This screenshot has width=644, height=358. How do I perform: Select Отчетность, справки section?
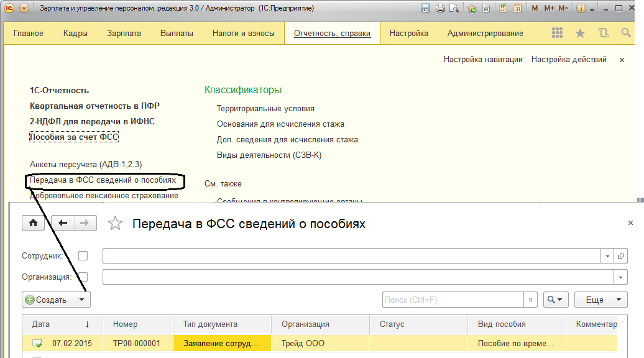click(333, 34)
